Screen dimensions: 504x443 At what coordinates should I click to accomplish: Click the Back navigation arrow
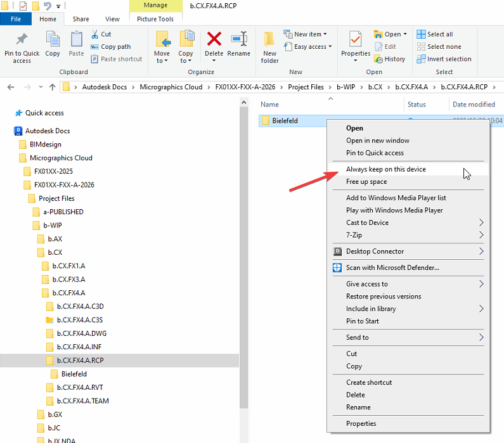point(11,87)
